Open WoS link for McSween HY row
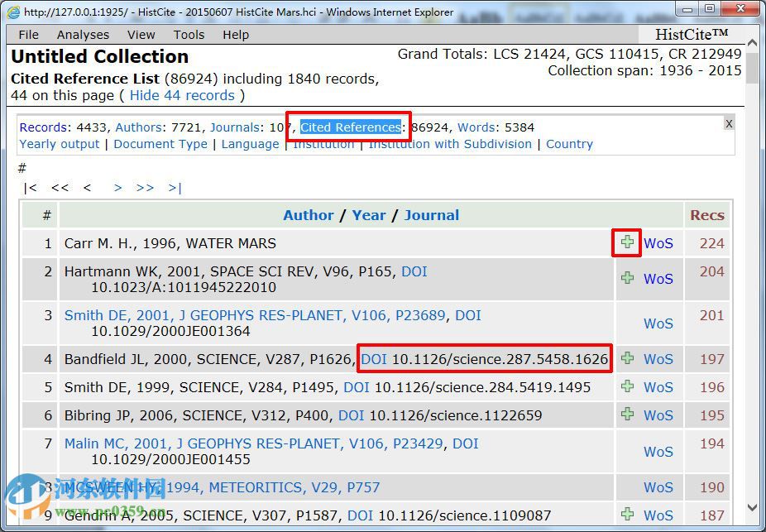Screen dimensions: 766x532 tap(658, 487)
